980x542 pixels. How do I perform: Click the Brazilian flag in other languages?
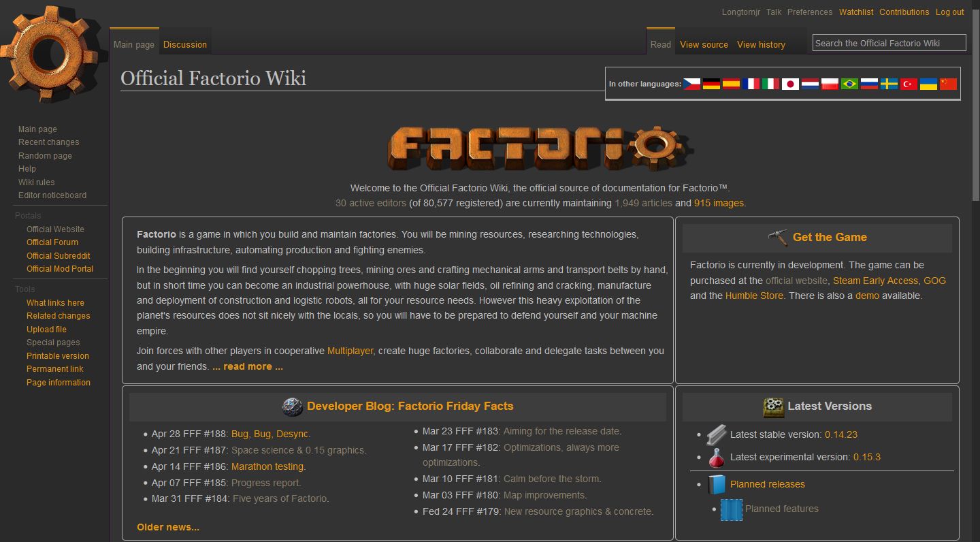[849, 83]
